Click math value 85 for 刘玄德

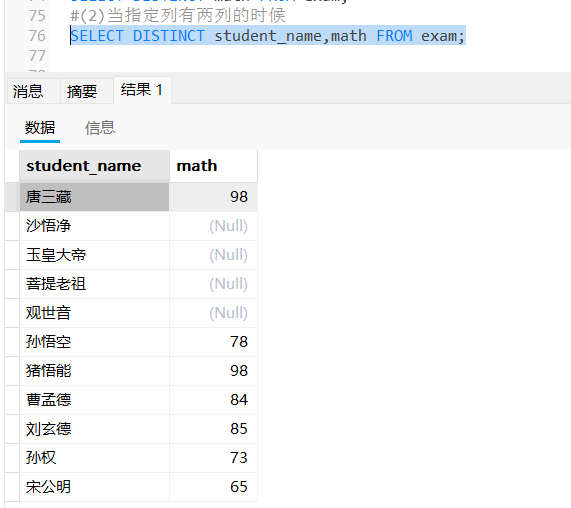click(x=213, y=429)
